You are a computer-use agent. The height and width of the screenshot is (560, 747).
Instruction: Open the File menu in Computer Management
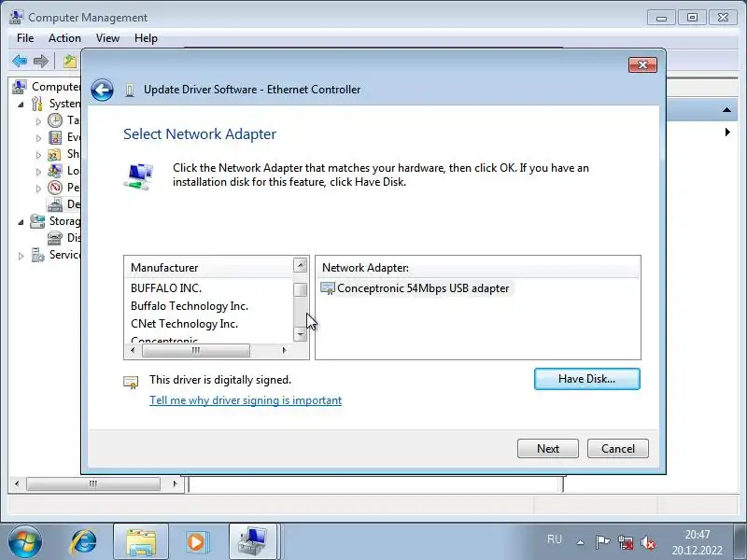(25, 38)
